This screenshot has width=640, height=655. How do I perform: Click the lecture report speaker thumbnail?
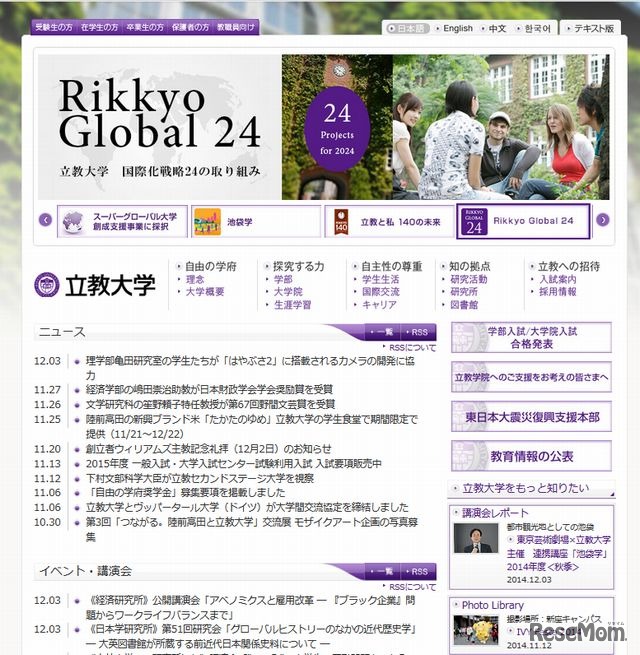pos(476,538)
